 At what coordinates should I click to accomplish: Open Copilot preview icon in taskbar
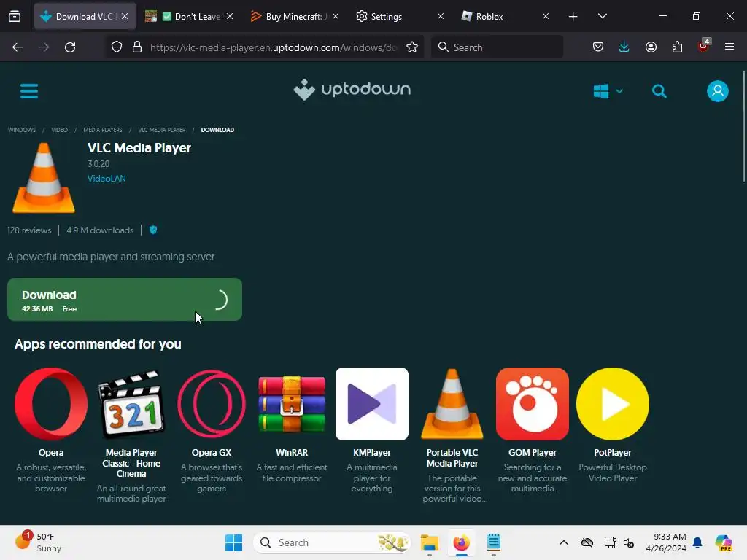723,542
